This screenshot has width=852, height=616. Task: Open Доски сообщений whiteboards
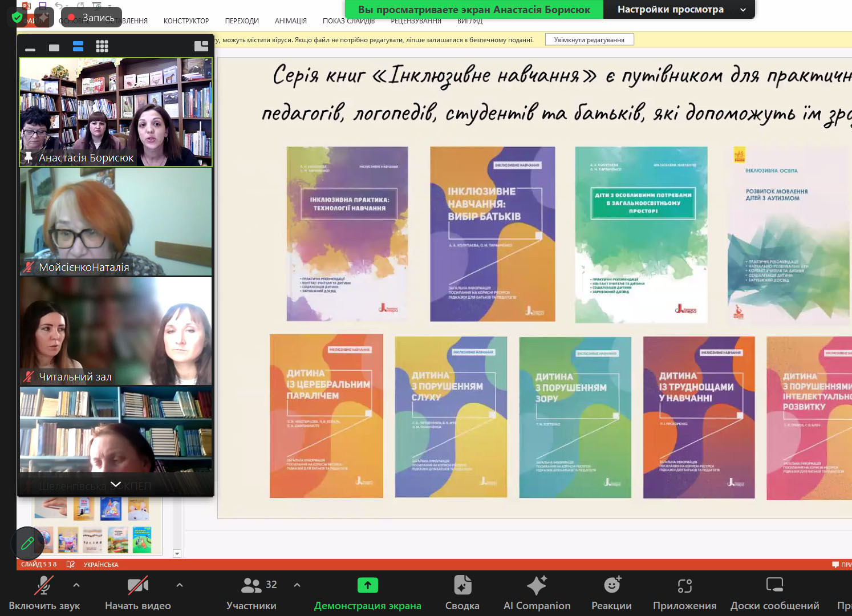(x=775, y=593)
